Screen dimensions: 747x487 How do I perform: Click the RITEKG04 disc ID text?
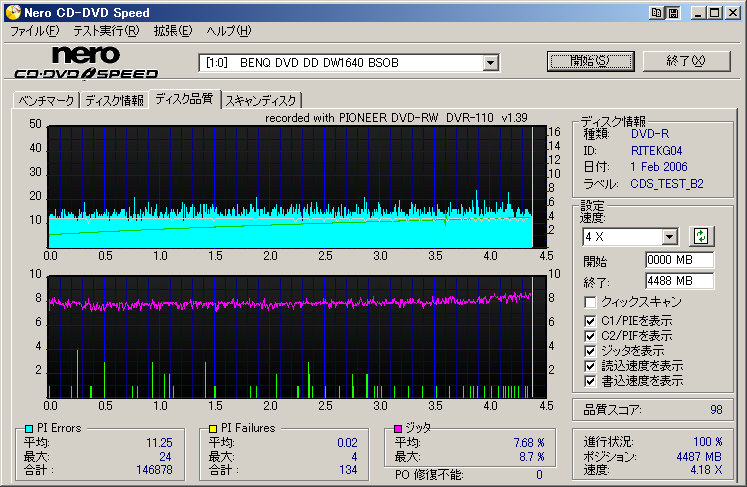coord(656,151)
